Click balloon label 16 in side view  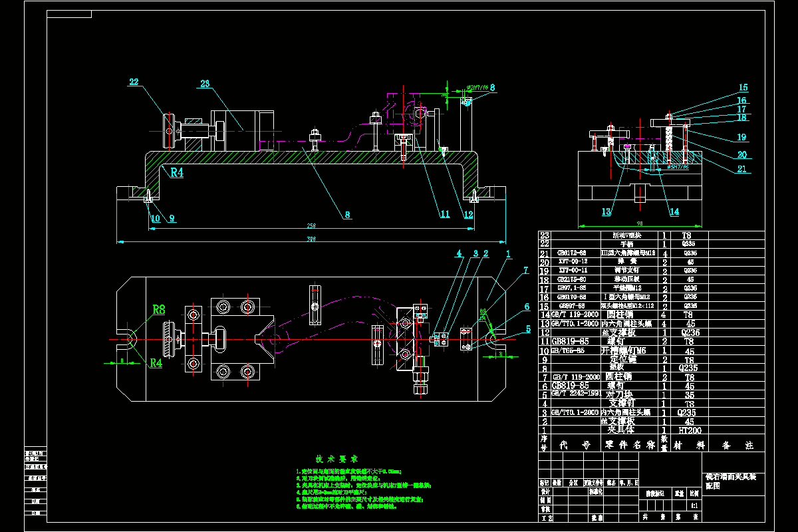(741, 100)
